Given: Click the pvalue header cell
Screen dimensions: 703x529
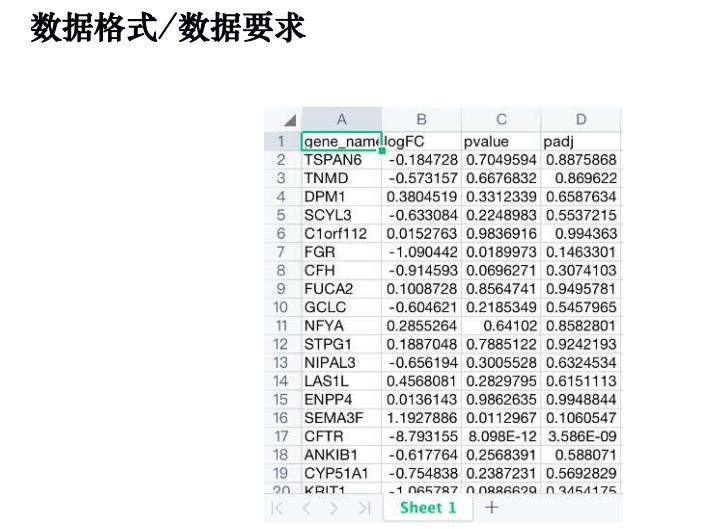Looking at the screenshot, I should 501,141.
